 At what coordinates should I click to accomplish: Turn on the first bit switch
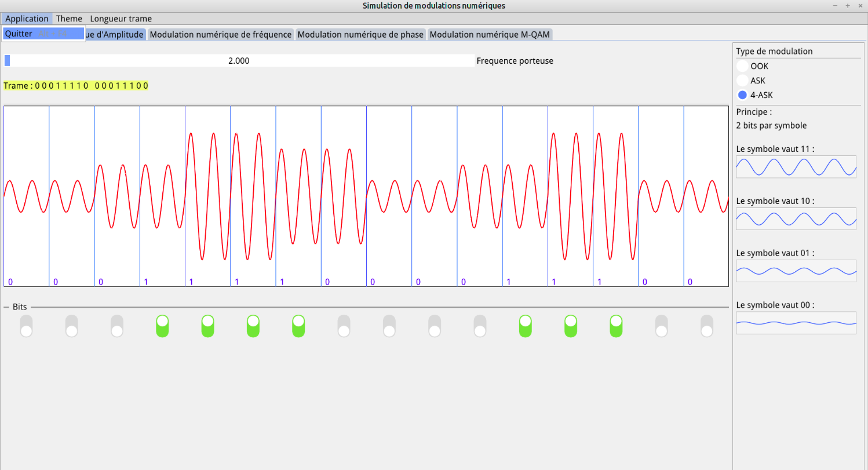[26, 326]
